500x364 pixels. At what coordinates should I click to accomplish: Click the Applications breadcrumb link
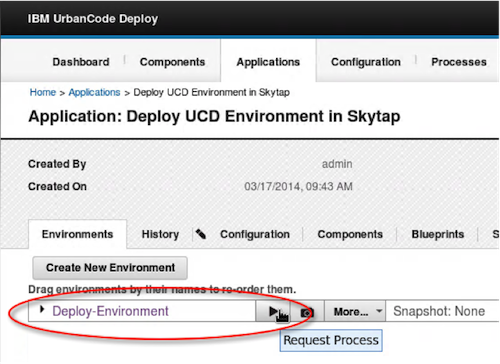click(x=94, y=92)
